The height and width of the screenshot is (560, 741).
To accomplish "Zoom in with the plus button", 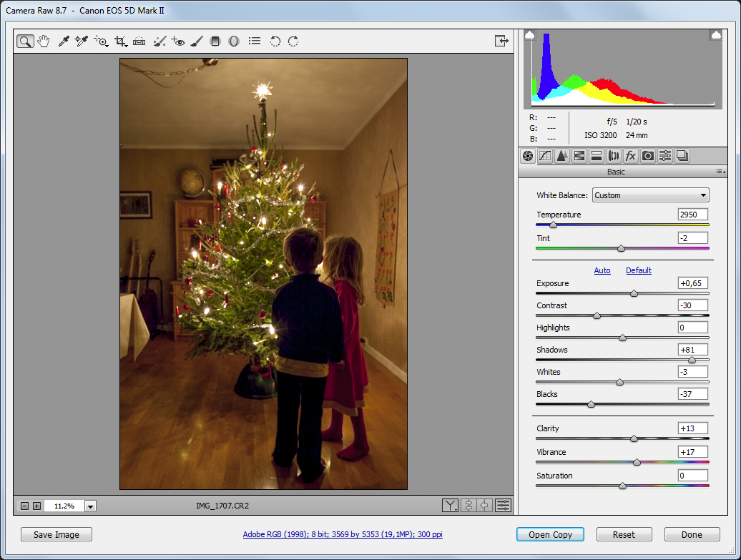I will point(37,506).
